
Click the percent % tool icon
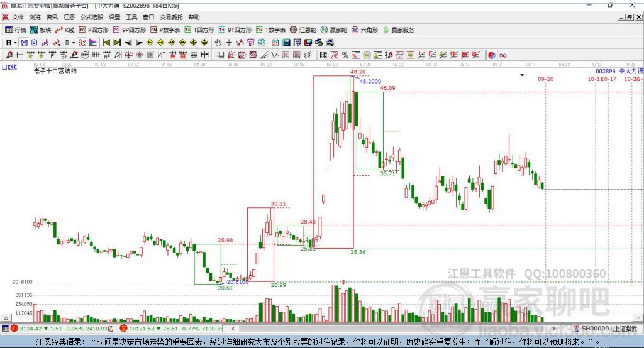pyautogui.click(x=345, y=55)
